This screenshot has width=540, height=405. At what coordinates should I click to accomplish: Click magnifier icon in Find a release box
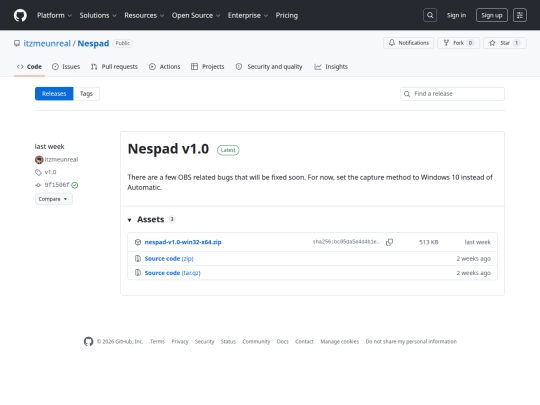407,94
